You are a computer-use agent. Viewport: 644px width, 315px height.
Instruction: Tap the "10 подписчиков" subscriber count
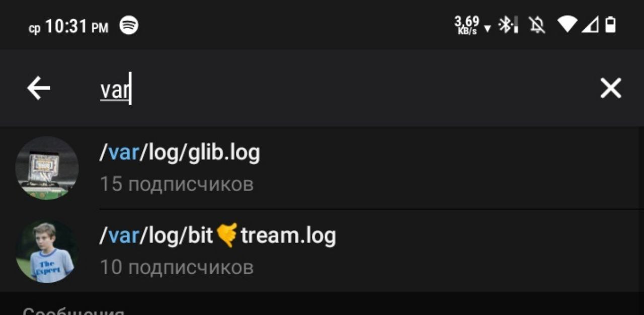177,267
